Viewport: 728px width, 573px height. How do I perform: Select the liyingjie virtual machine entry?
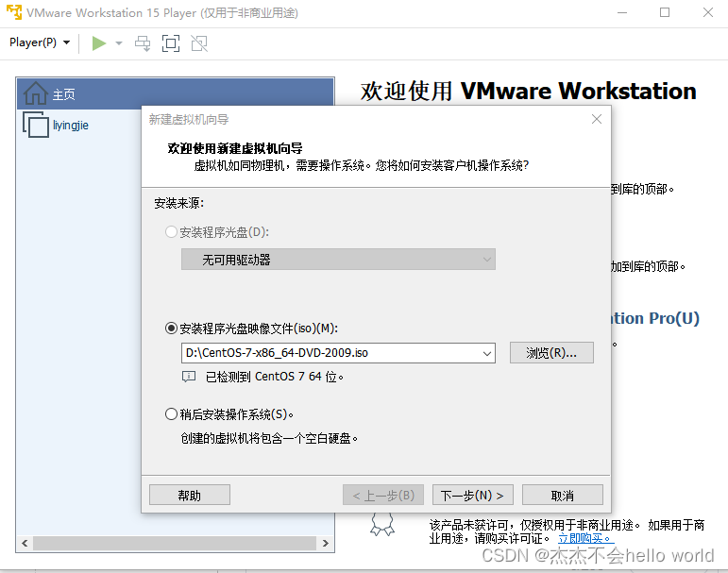tap(70, 126)
